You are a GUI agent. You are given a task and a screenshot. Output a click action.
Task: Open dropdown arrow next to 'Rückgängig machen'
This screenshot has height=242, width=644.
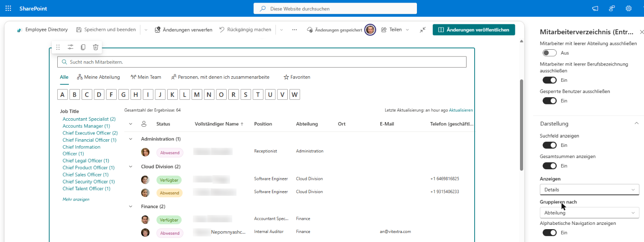coord(281,30)
